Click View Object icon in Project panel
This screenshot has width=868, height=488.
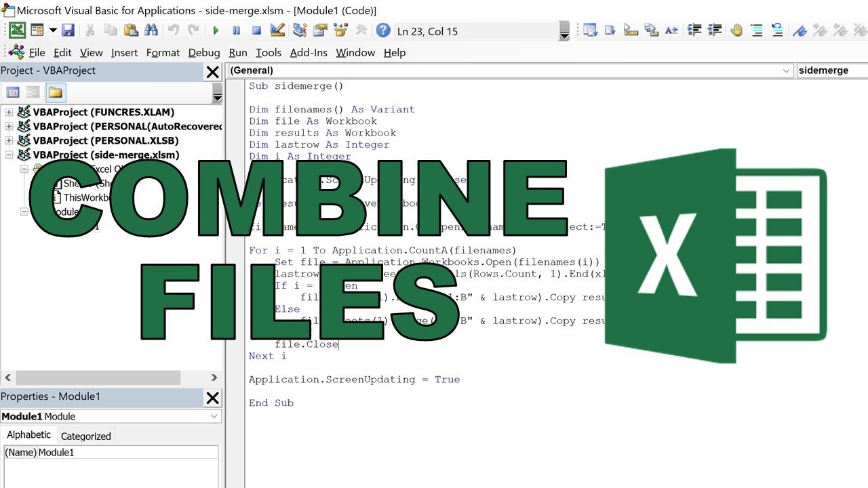33,92
